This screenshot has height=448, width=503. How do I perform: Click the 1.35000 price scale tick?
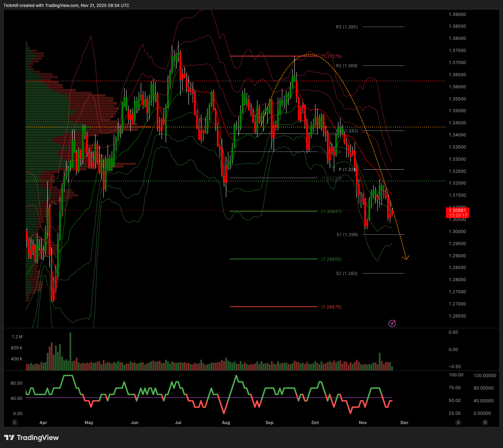(457, 111)
